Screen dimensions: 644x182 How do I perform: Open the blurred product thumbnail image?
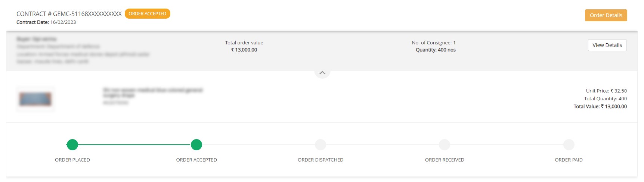pyautogui.click(x=35, y=99)
